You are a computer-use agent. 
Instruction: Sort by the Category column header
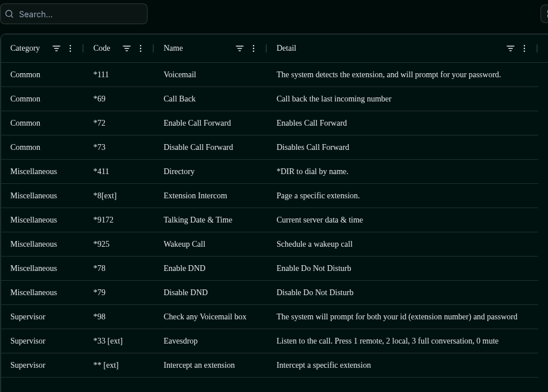25,48
